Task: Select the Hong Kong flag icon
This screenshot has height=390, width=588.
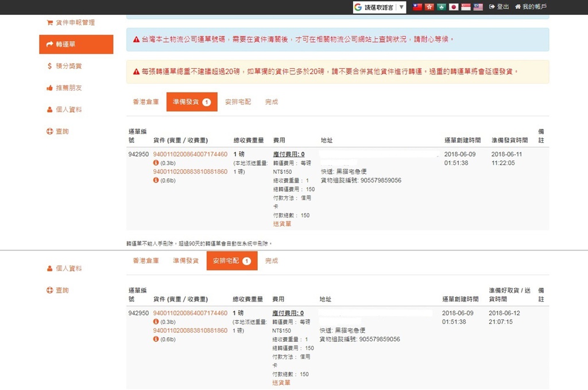Action: (x=430, y=7)
